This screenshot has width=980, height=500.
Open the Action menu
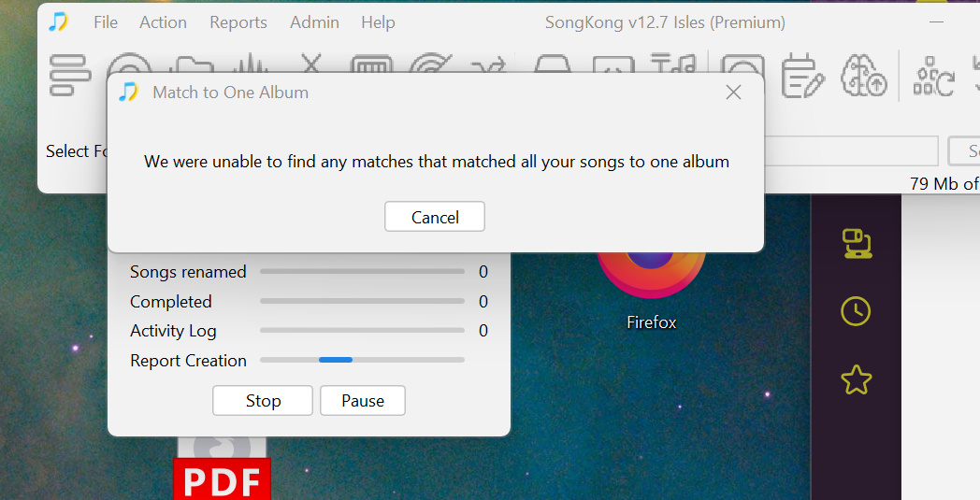point(163,22)
